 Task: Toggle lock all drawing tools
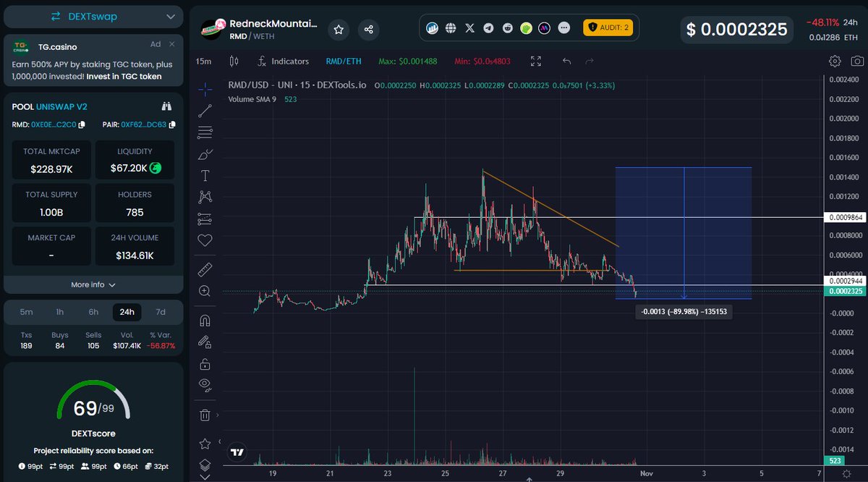(x=205, y=363)
